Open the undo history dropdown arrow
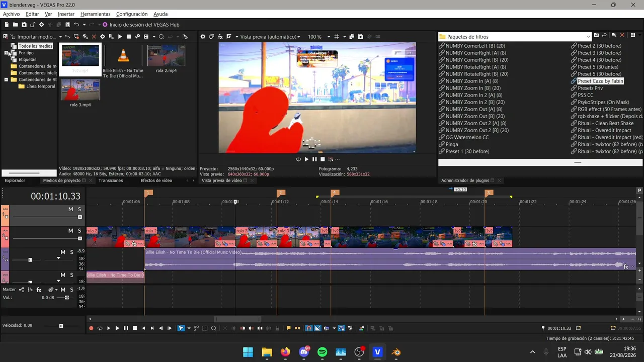644x362 pixels. tap(84, 25)
